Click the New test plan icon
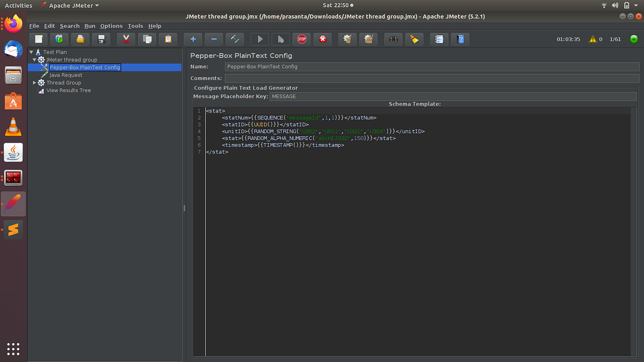 [x=38, y=39]
